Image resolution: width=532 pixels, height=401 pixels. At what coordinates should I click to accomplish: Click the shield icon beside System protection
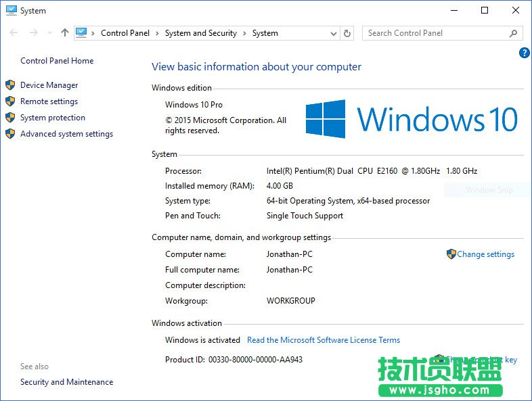[x=11, y=117]
